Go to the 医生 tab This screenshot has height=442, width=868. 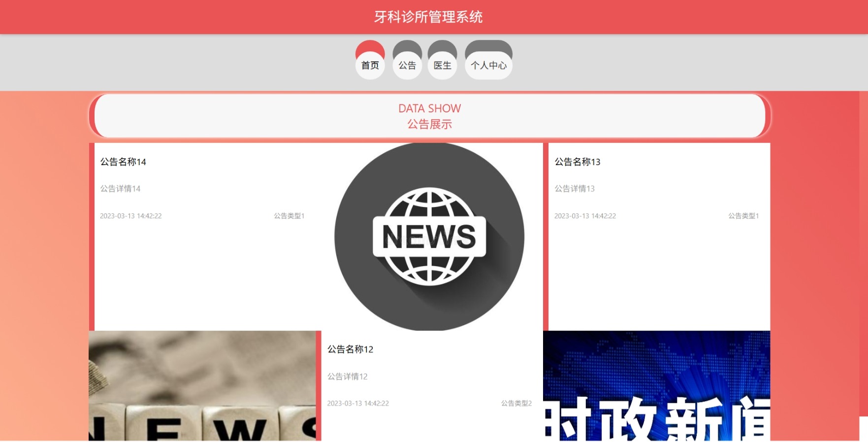(442, 60)
